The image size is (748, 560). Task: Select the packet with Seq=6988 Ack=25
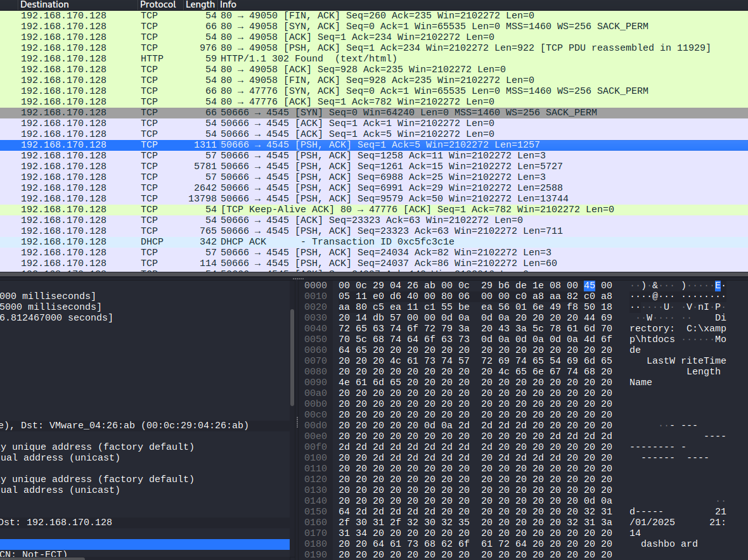point(374,177)
